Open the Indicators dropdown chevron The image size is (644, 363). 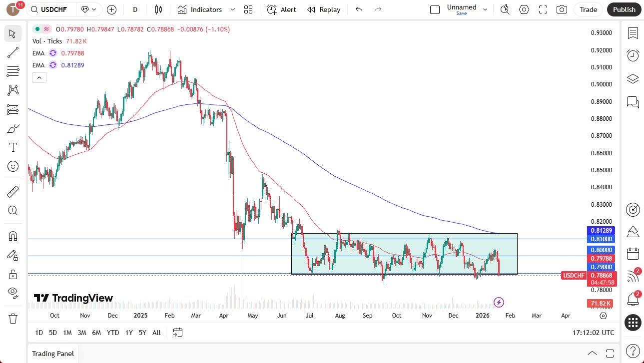click(x=232, y=9)
